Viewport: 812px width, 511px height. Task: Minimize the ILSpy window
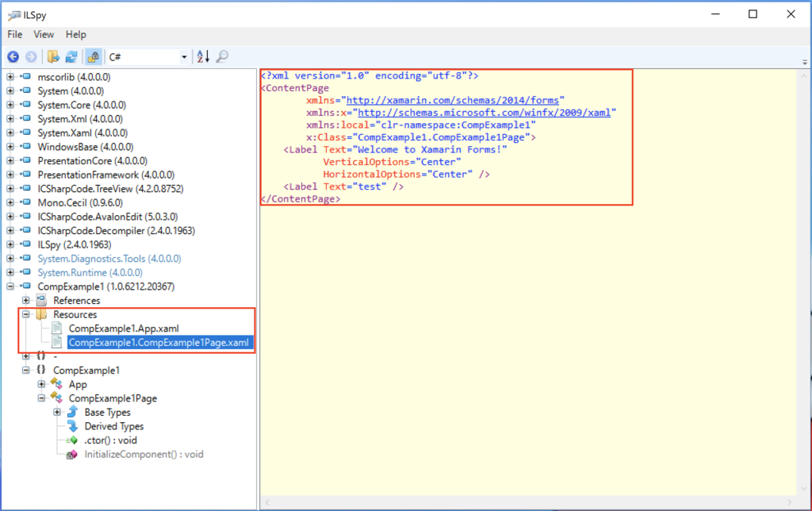716,14
